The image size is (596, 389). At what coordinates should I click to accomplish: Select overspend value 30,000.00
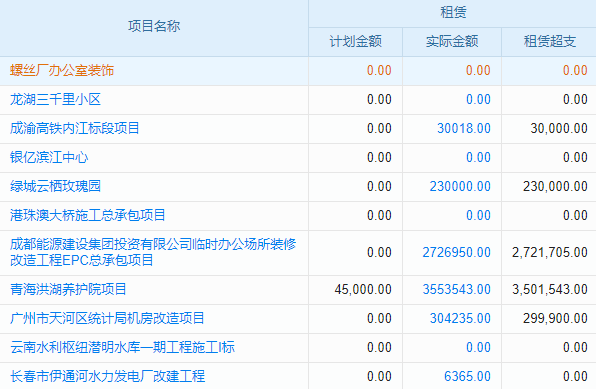pos(559,128)
